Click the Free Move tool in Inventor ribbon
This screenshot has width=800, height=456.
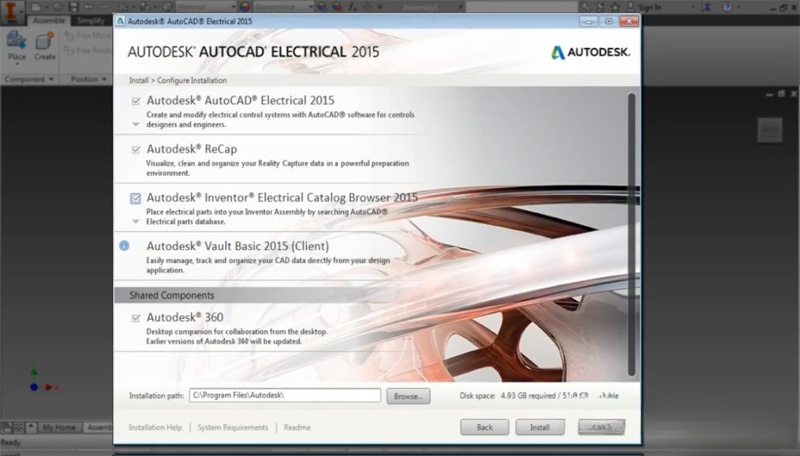coord(87,36)
